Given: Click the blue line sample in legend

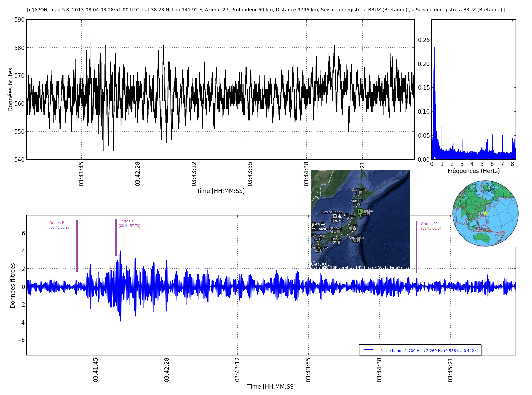Looking at the screenshot, I should point(368,350).
